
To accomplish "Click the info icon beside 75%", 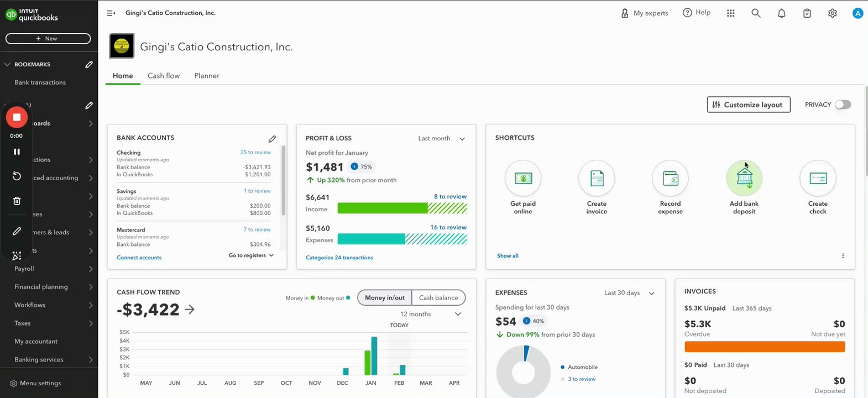I will pyautogui.click(x=354, y=166).
